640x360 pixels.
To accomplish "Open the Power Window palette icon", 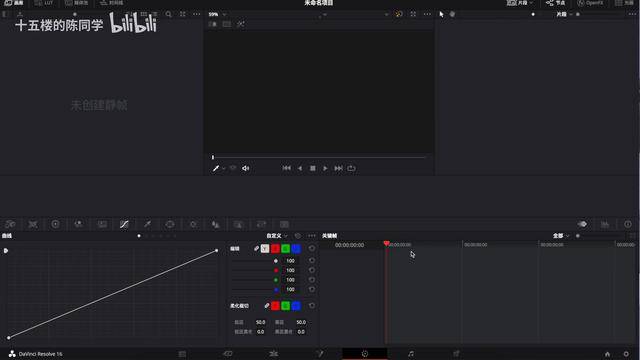I will [170, 224].
